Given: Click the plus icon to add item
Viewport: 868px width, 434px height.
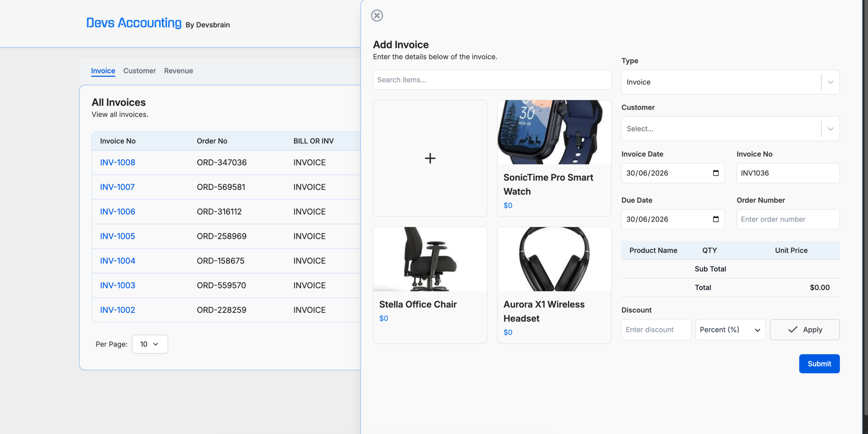Looking at the screenshot, I should pos(430,158).
